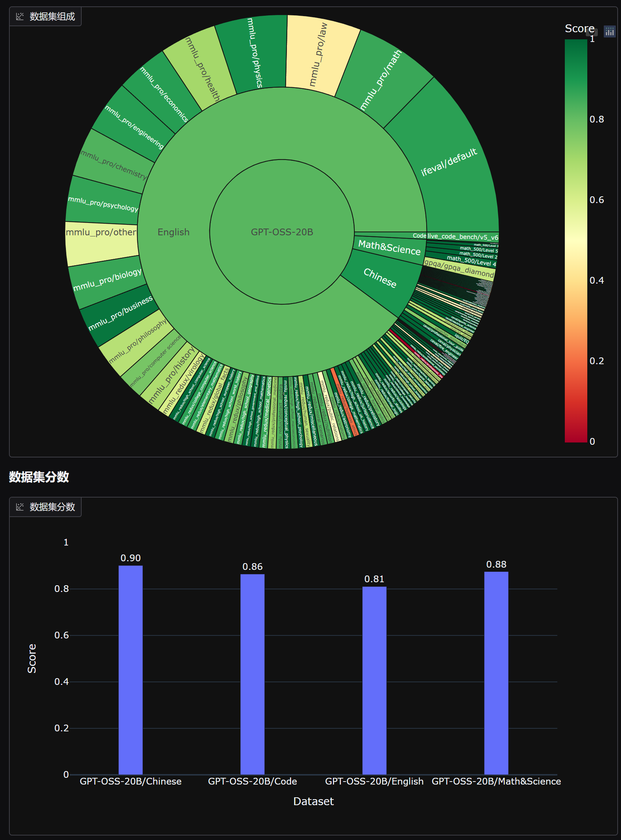Click the chart icon beside 数据集分数 label
The width and height of the screenshot is (621, 840).
pyautogui.click(x=20, y=507)
